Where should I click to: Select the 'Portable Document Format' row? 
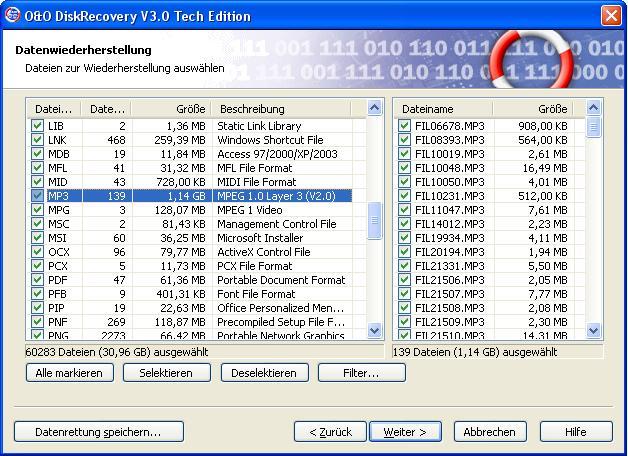click(190, 280)
